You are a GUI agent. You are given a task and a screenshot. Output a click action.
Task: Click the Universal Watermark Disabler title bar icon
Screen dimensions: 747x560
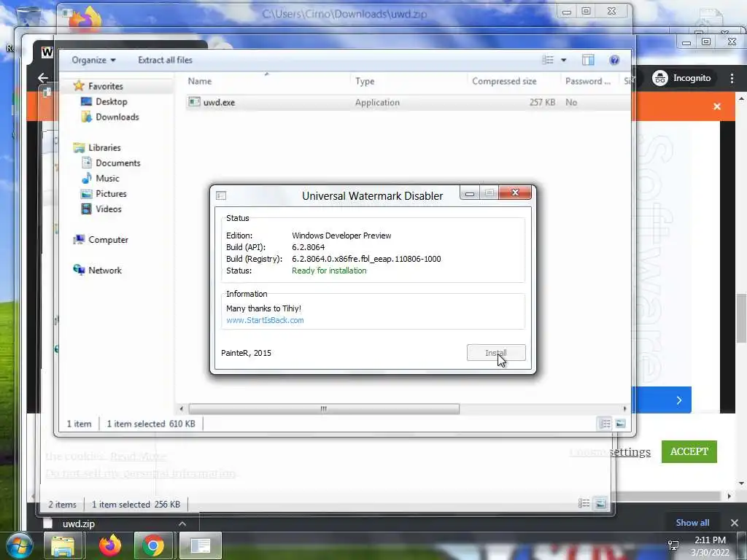[x=221, y=195]
